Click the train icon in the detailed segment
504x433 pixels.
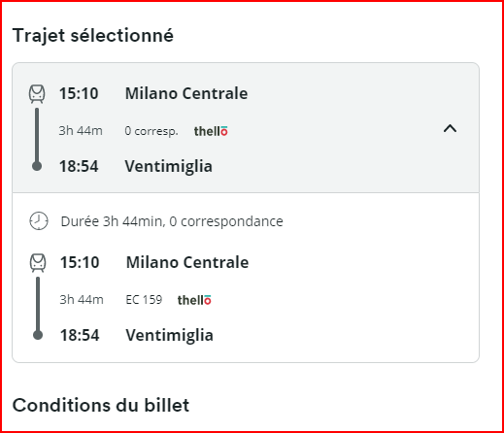point(38,263)
